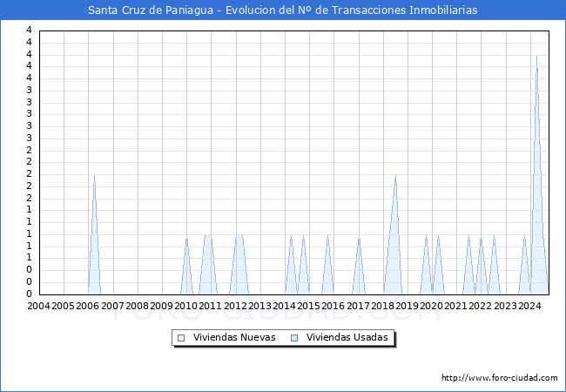The height and width of the screenshot is (392, 566).
Task: Select the Viviendas Nuevas legend label
Action: click(x=234, y=337)
